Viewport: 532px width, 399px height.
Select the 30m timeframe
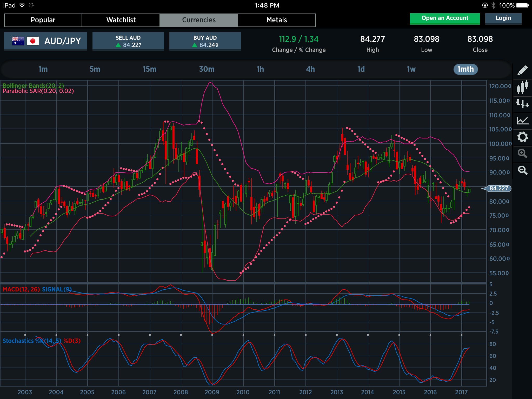pyautogui.click(x=207, y=69)
